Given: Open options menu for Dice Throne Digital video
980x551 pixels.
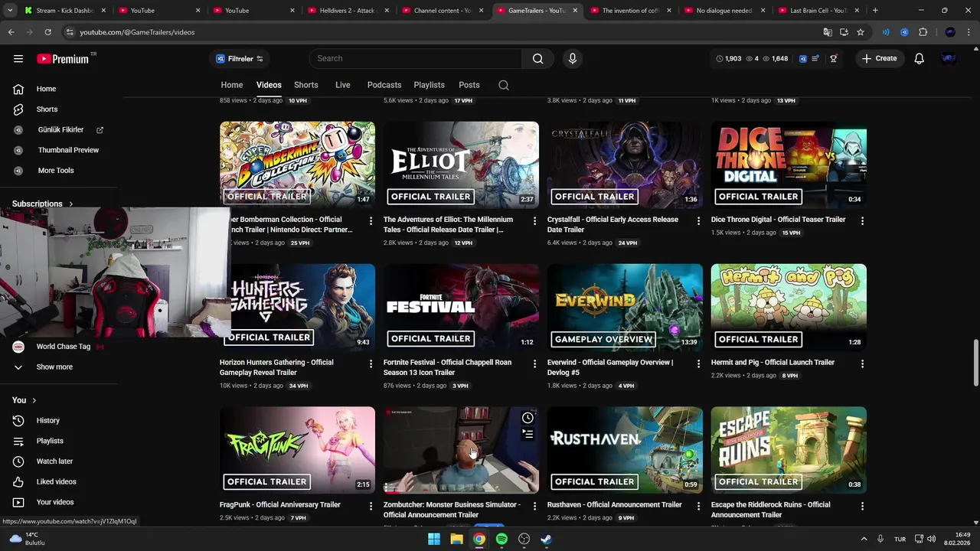Looking at the screenshot, I should point(862,220).
